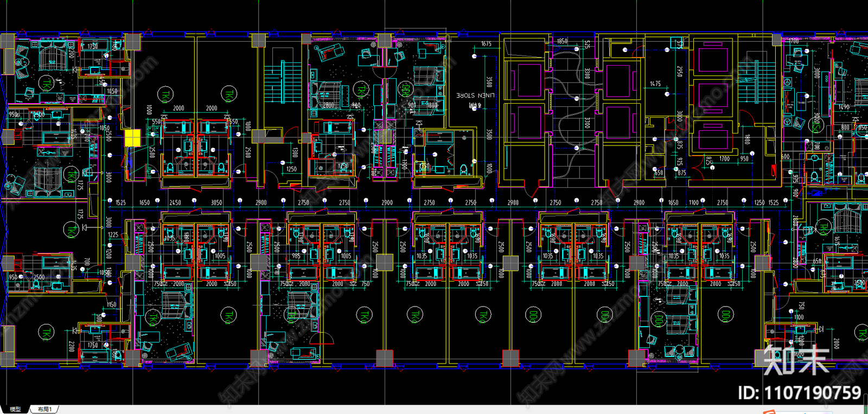The image size is (868, 414).
Task: Select the 2450 corridor dimension text
Action: 175,202
